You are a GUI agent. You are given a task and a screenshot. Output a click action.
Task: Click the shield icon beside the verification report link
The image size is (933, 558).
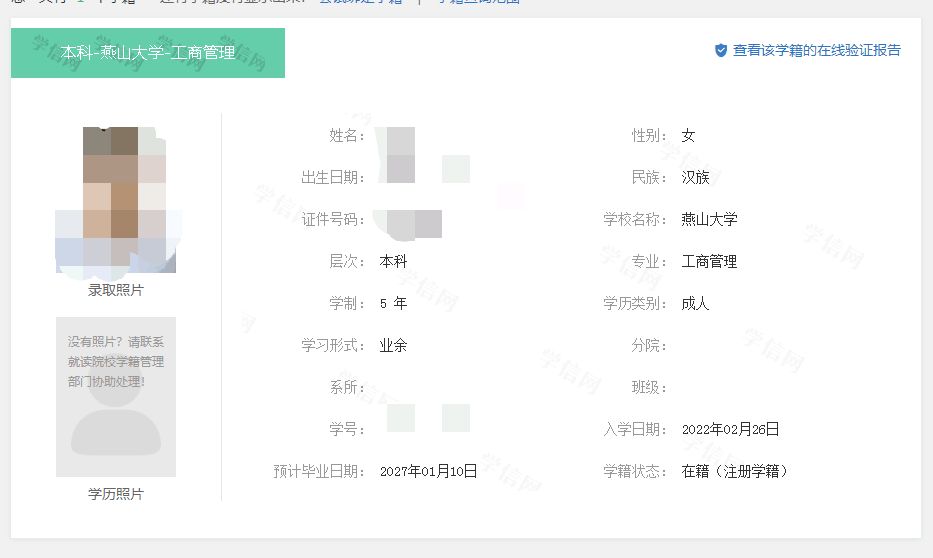tap(720, 50)
